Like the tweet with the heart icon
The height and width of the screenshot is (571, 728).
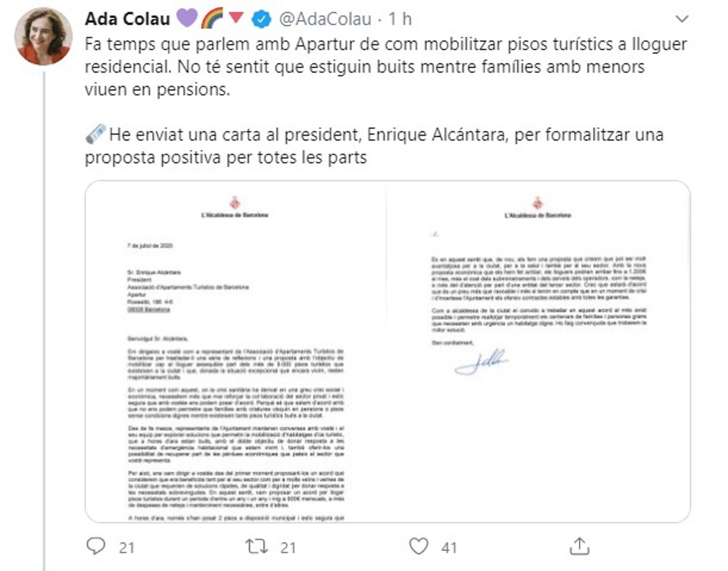419,547
